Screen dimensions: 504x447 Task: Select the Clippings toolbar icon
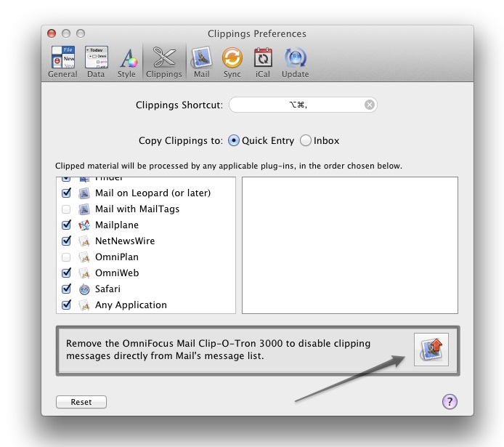163,62
